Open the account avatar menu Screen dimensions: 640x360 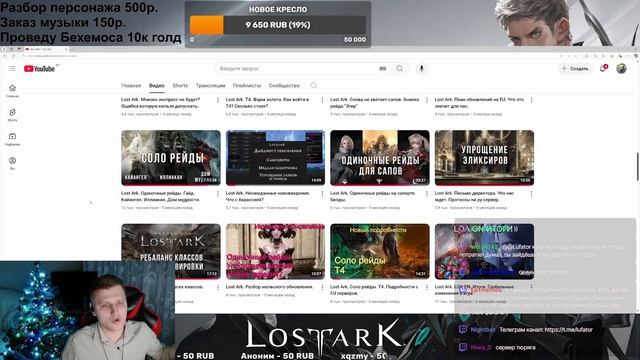point(621,68)
